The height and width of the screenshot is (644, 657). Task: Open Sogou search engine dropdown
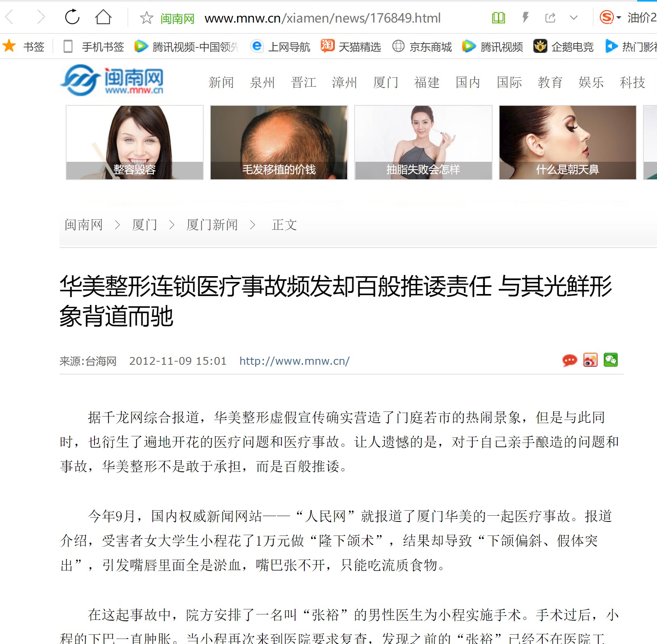(x=610, y=17)
